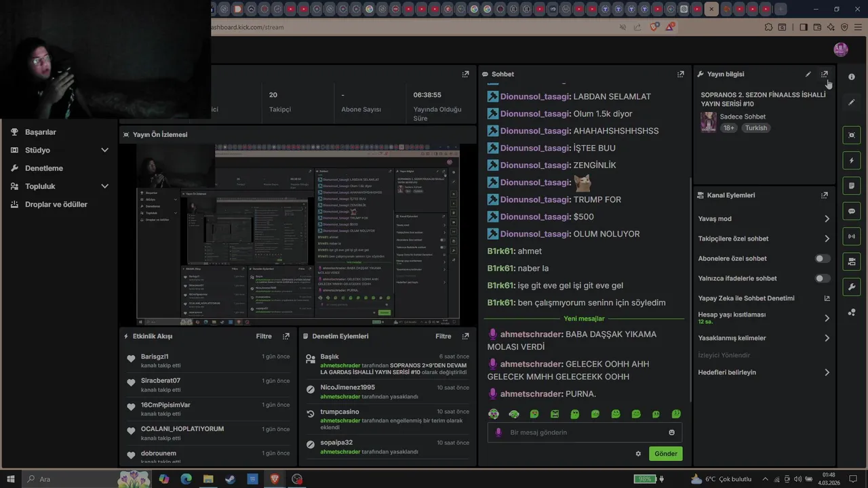Viewport: 868px width, 488px height.
Task: Open Yasaklanmış kelimeler options arrow
Action: coord(827,338)
